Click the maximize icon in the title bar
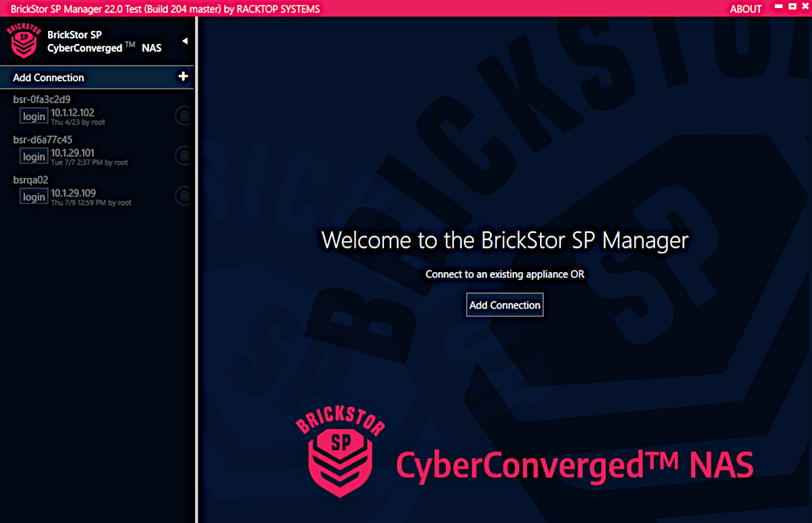Image resolution: width=812 pixels, height=523 pixels. (x=790, y=8)
